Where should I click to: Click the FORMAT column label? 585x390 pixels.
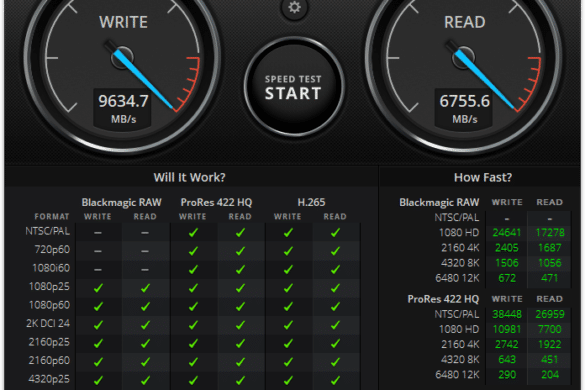[52, 217]
